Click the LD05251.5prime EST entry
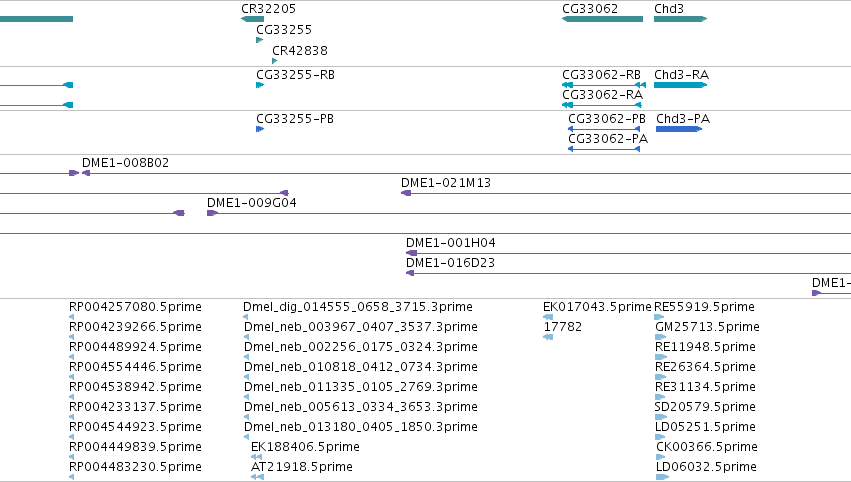The width and height of the screenshot is (851, 482). [x=706, y=427]
